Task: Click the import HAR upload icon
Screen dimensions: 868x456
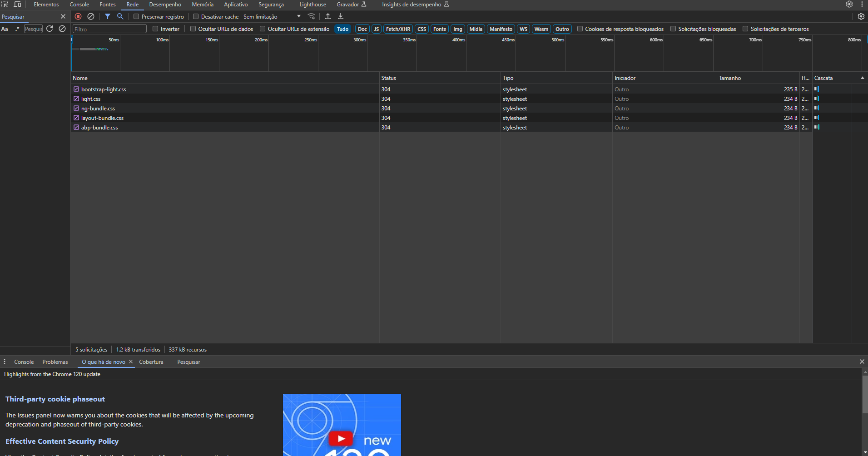Action: (328, 16)
